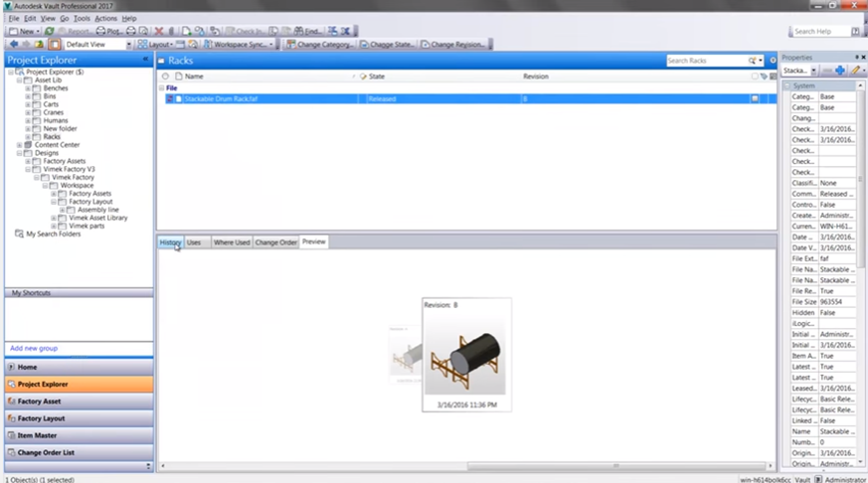
Task: Click the Factory Asset navigation button
Action: tap(80, 402)
